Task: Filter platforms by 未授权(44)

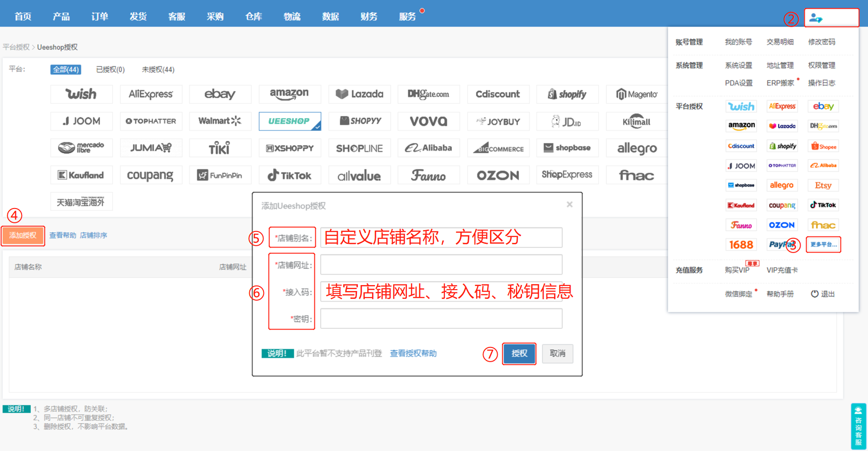Action: pyautogui.click(x=158, y=70)
